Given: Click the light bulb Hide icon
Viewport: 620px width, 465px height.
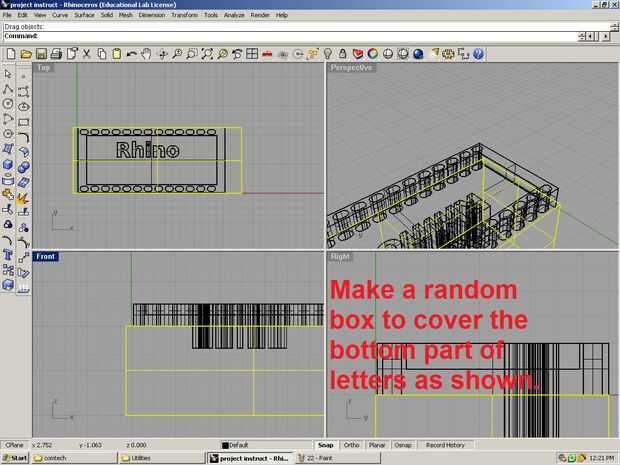Looking at the screenshot, I should pyautogui.click(x=328, y=54).
